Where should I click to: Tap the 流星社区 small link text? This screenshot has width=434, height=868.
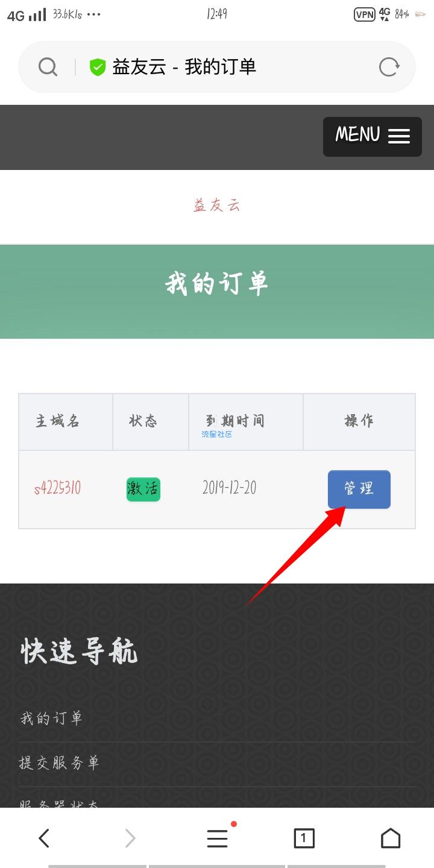pyautogui.click(x=217, y=434)
